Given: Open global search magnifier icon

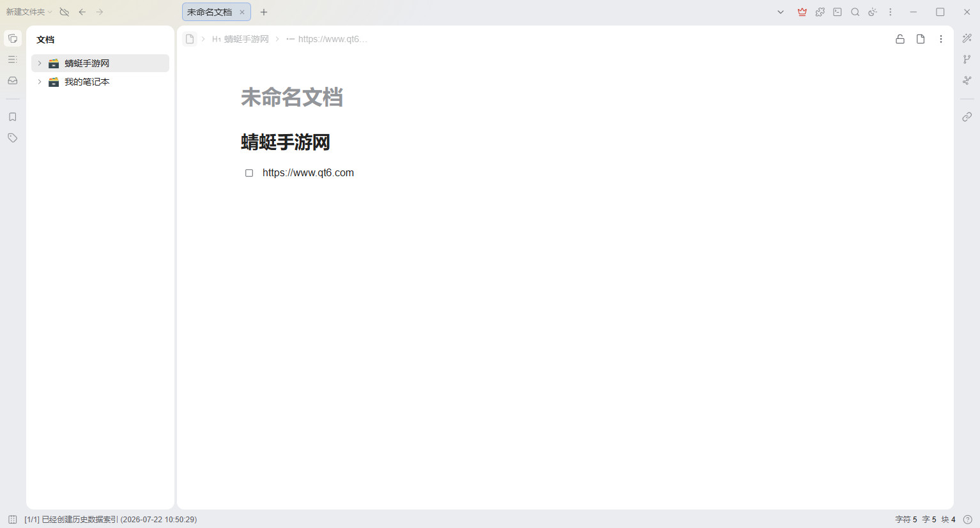Looking at the screenshot, I should pos(855,12).
